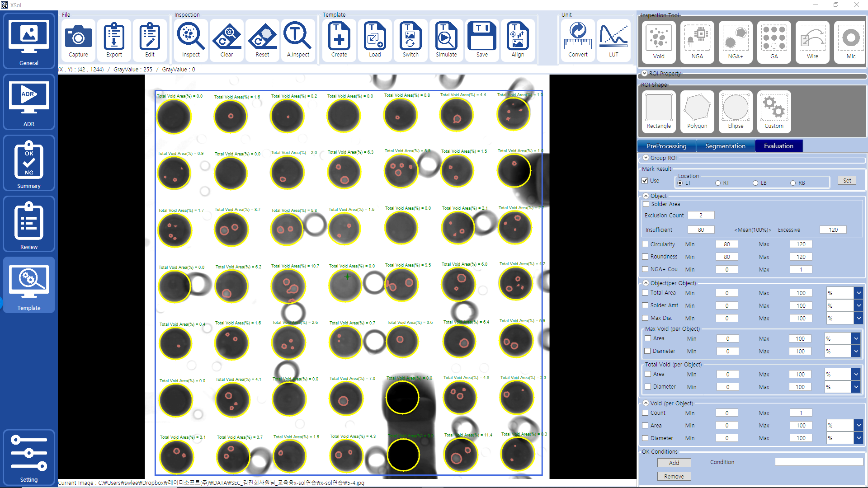Click the Add condition button
This screenshot has width=868, height=488.
(674, 463)
